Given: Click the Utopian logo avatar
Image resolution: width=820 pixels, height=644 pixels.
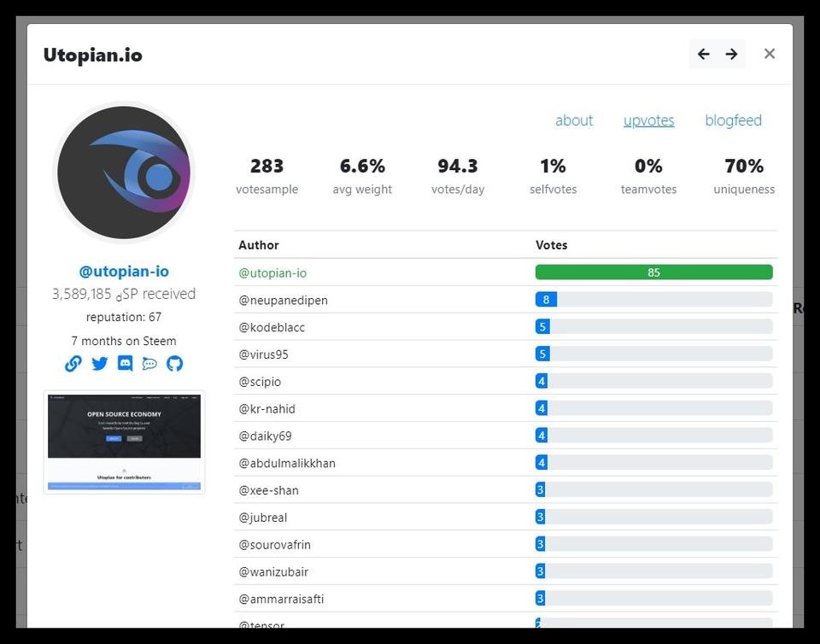Looking at the screenshot, I should [x=124, y=173].
